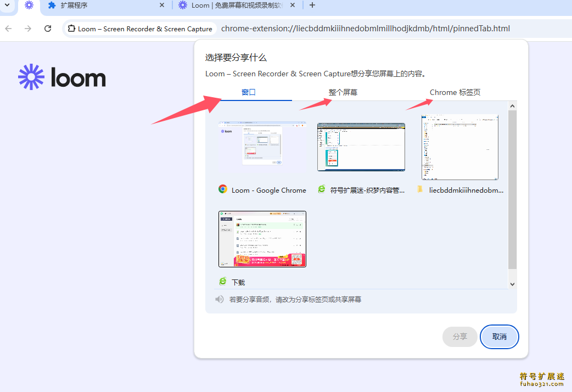The image size is (572, 392).
Task: Click the scroll down arrow in window list
Action: 513,284
